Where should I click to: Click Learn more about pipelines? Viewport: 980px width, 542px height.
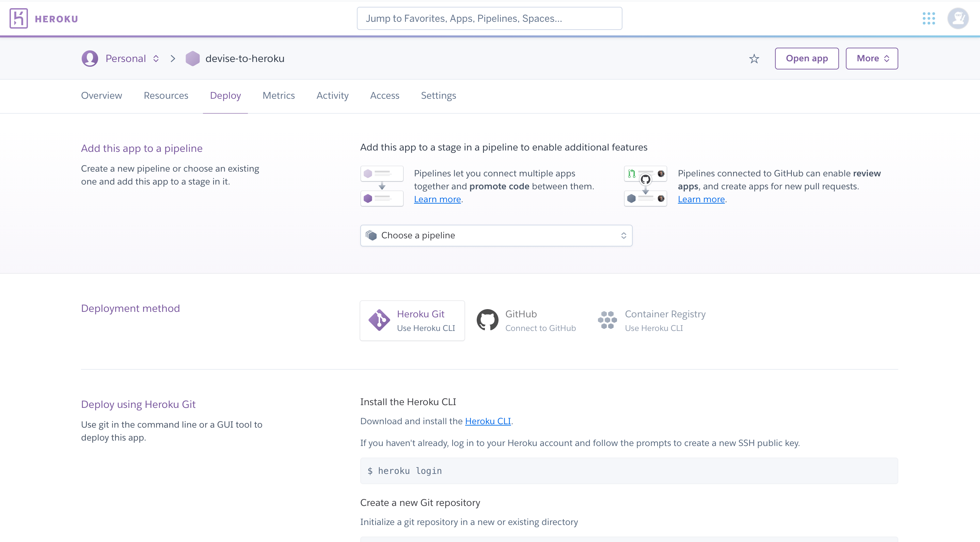[437, 199]
